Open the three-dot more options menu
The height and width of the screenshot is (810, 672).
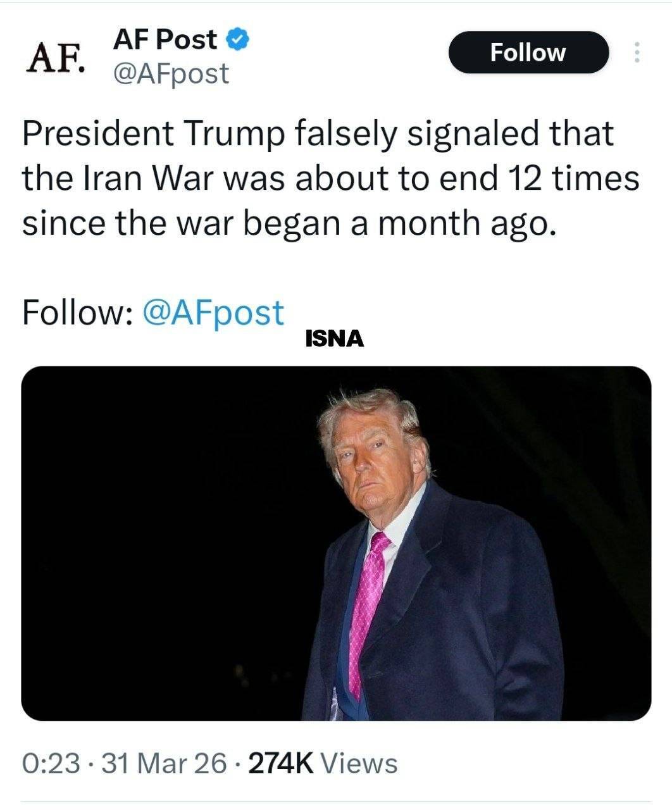tap(637, 53)
